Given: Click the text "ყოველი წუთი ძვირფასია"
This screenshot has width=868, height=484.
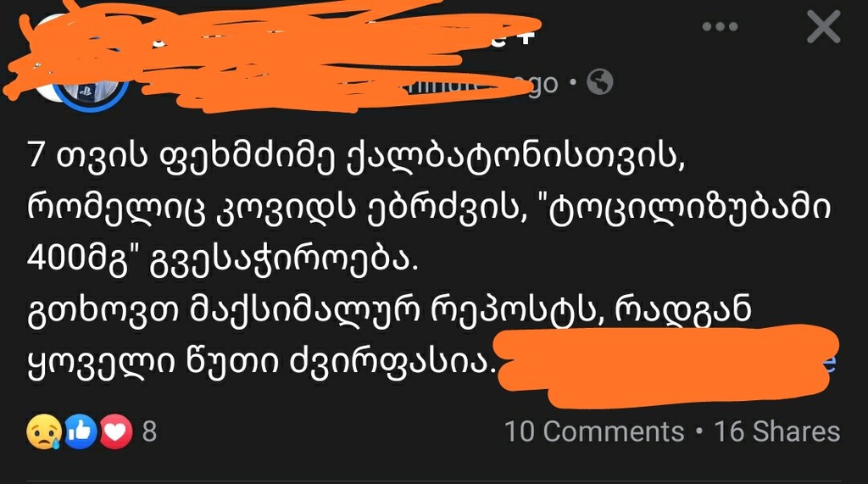Looking at the screenshot, I should point(261,364).
